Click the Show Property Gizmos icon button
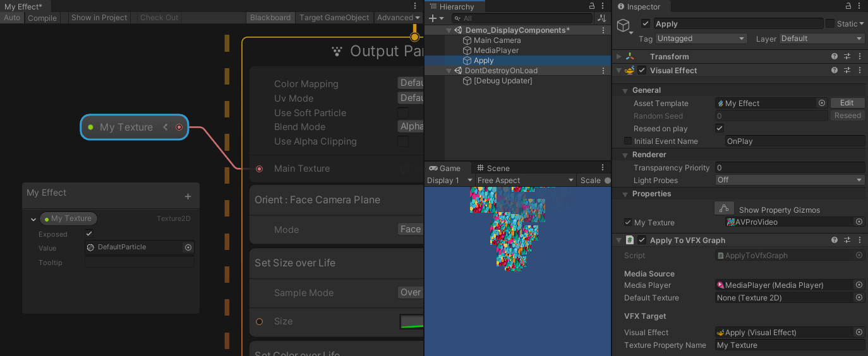This screenshot has height=356, width=868. point(724,208)
